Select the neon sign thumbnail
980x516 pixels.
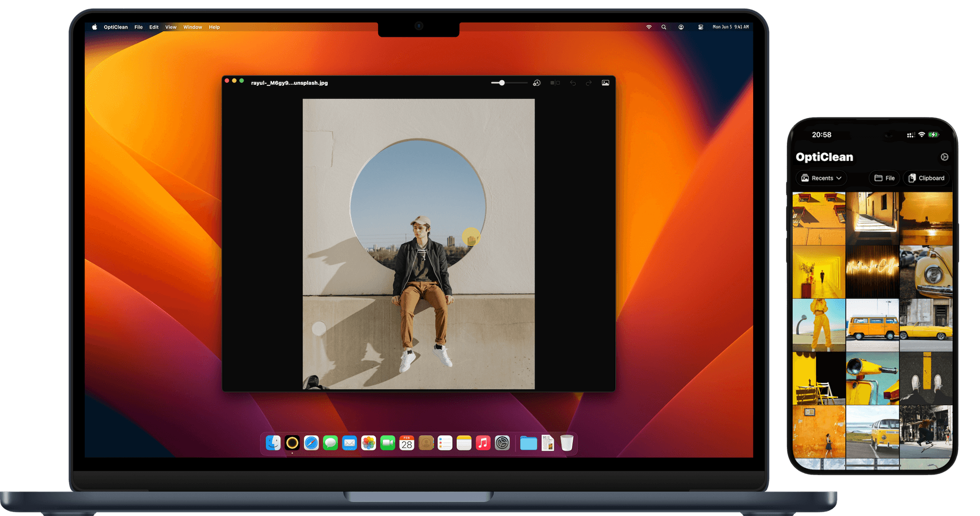(872, 272)
